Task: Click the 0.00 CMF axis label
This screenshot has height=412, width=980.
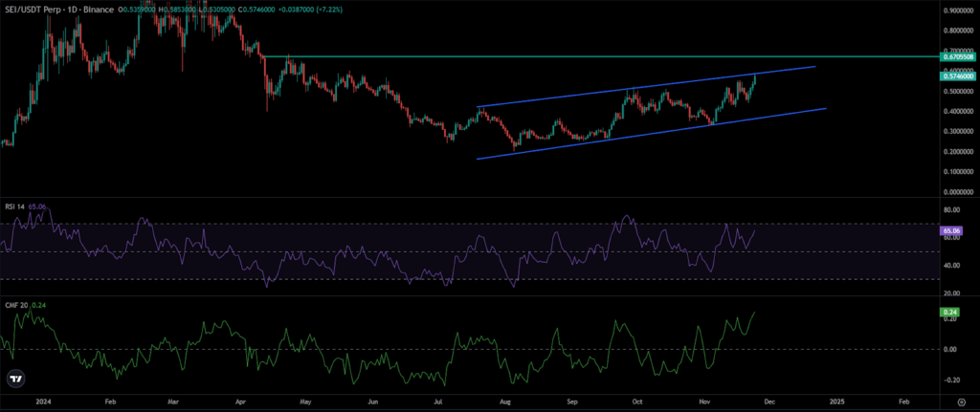Action: point(950,349)
